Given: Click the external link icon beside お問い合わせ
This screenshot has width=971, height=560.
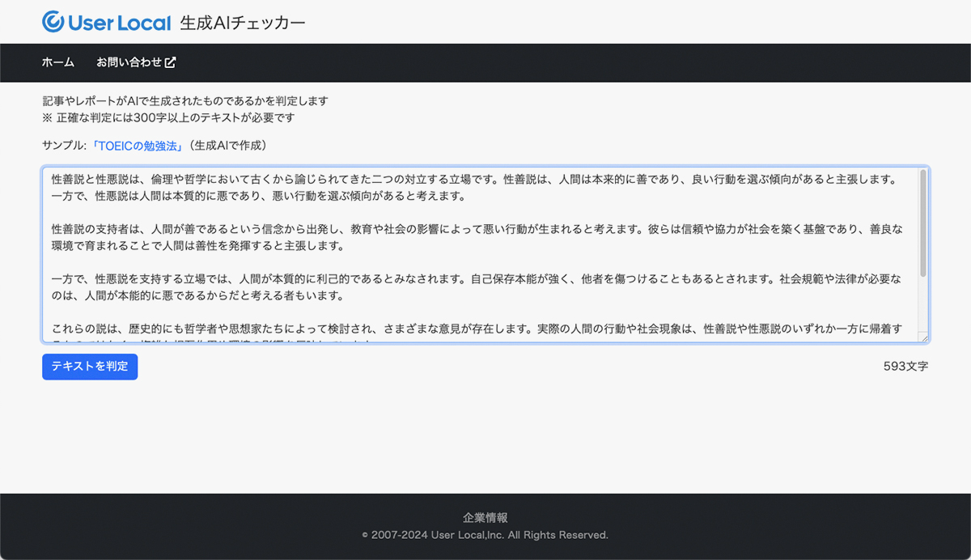Looking at the screenshot, I should (171, 62).
